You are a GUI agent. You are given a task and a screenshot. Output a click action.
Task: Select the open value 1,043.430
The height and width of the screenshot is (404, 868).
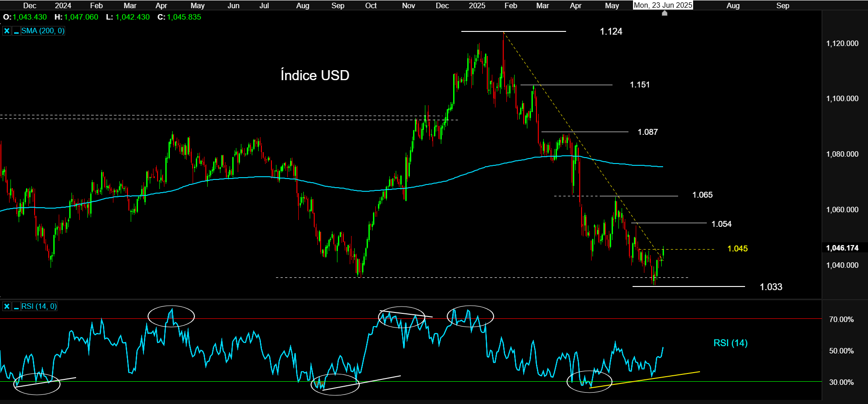click(x=30, y=17)
